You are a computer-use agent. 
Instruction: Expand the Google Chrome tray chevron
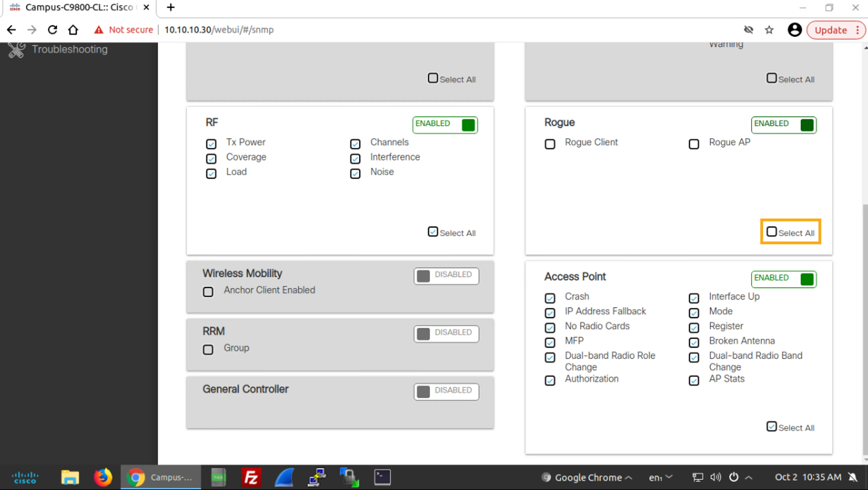[628, 477]
